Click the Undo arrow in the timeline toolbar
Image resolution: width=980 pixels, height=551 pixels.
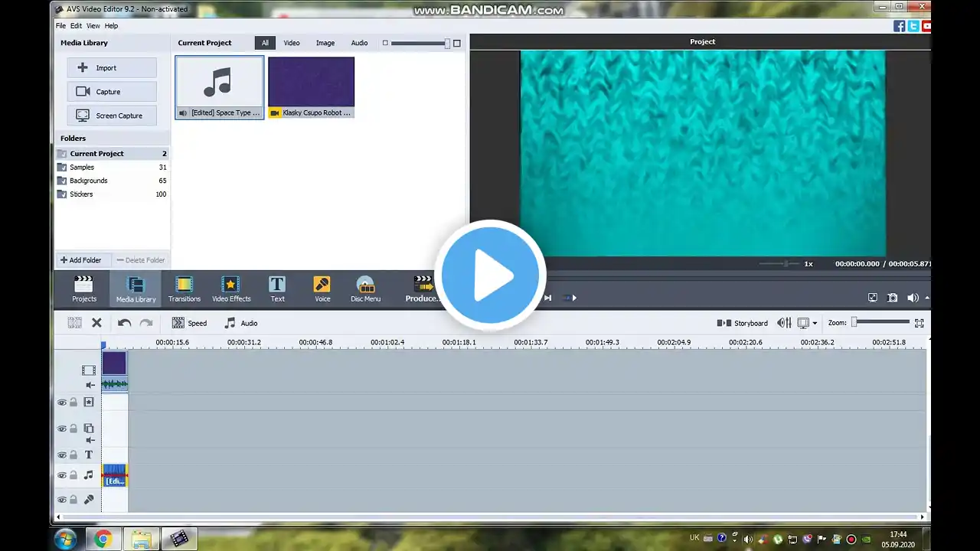coord(124,323)
